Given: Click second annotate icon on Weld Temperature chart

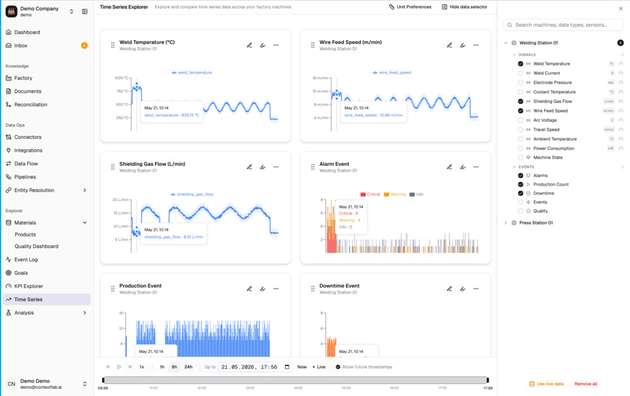Looking at the screenshot, I should 262,45.
